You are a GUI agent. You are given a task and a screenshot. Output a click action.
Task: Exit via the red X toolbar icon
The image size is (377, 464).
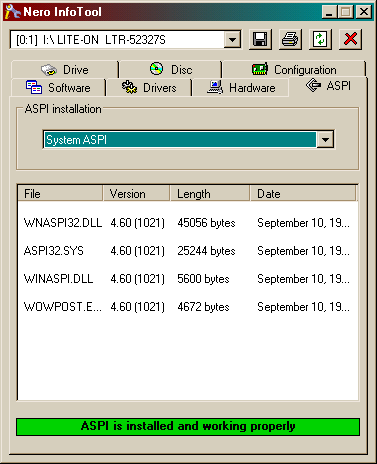pyautogui.click(x=350, y=40)
